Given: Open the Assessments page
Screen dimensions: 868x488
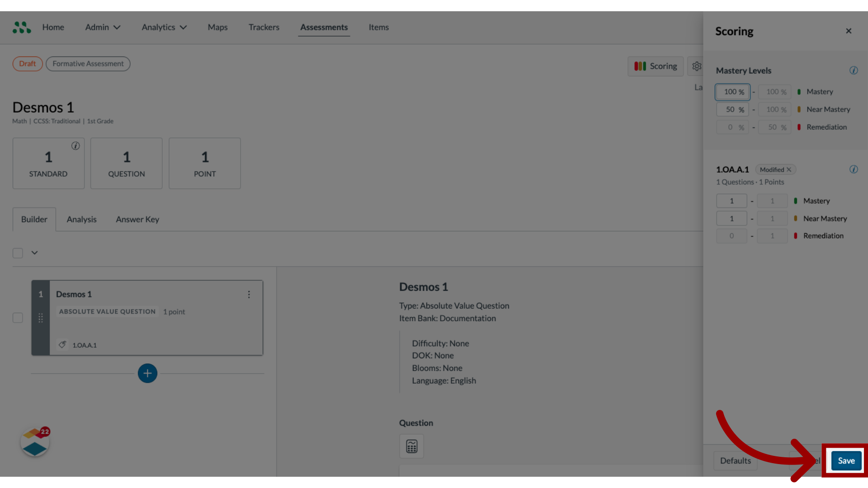Looking at the screenshot, I should coord(324,27).
